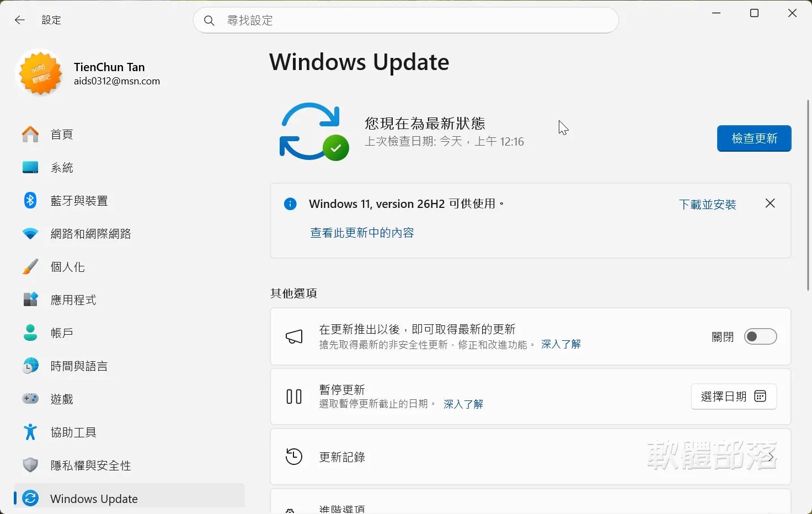
Task: Maximize the Settings window
Action: [x=755, y=13]
